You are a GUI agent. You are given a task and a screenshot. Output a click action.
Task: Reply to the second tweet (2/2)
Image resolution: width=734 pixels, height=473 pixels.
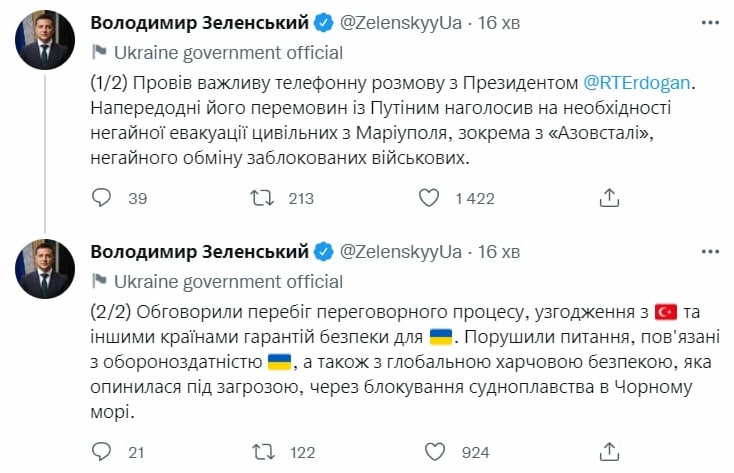101,453
